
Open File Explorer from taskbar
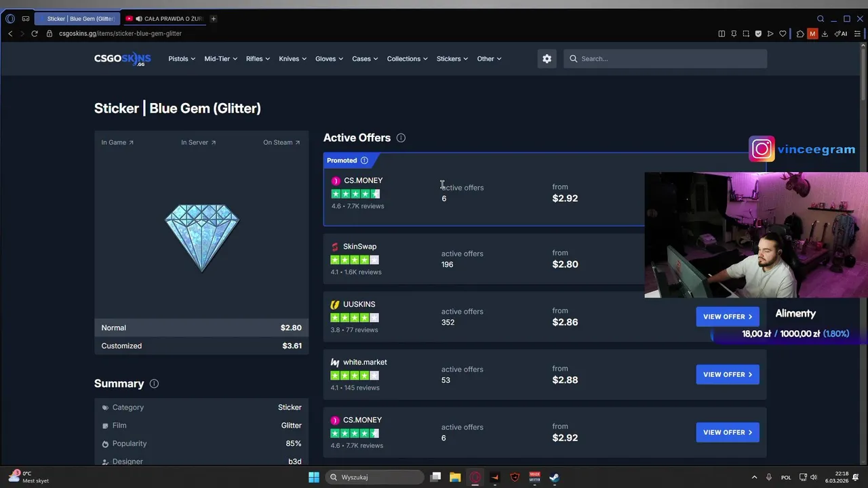[455, 477]
